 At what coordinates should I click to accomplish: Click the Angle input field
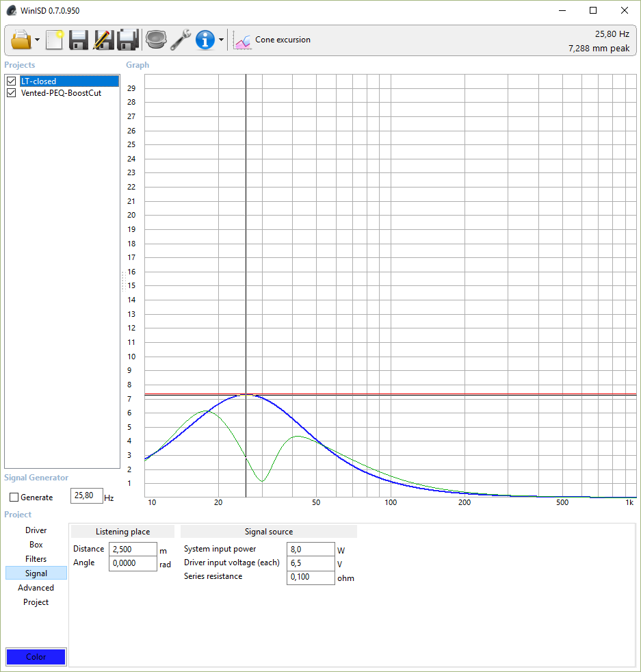(133, 563)
